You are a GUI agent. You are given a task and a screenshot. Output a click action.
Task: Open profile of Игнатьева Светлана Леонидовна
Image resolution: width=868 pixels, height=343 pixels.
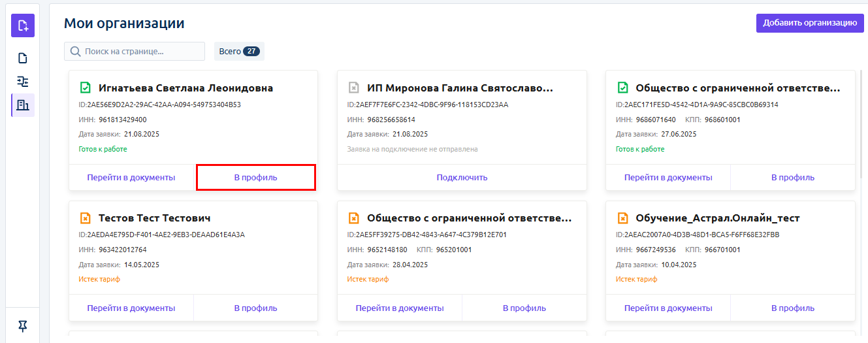pyautogui.click(x=256, y=177)
